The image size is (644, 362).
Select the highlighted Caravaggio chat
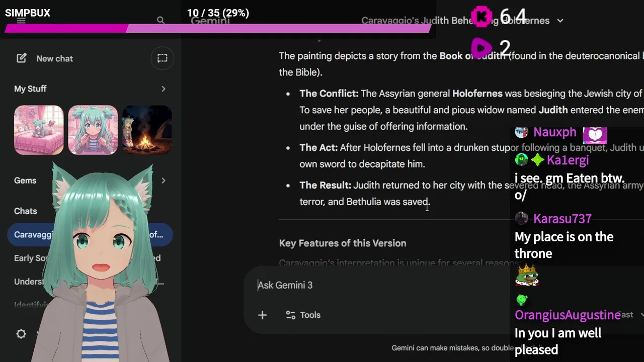coord(90,234)
